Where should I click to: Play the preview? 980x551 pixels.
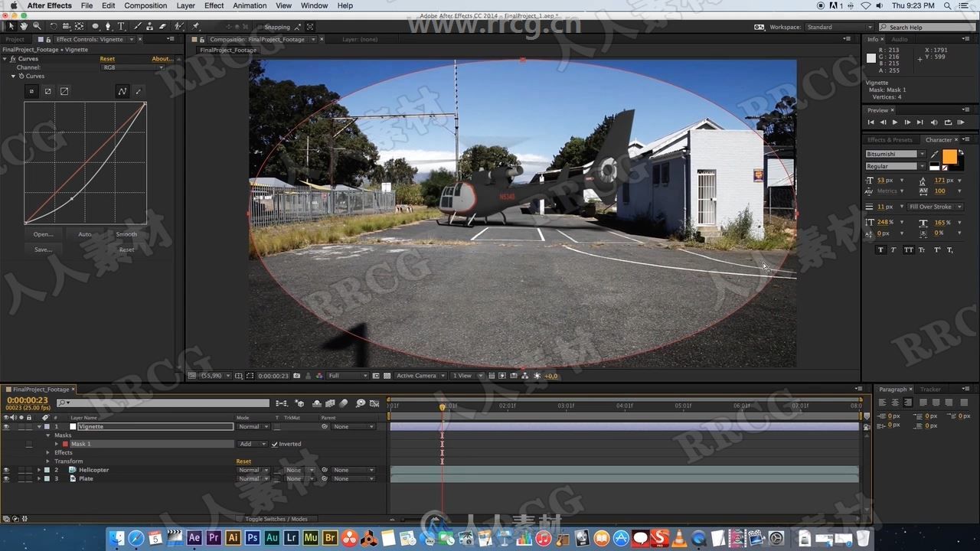pyautogui.click(x=895, y=122)
